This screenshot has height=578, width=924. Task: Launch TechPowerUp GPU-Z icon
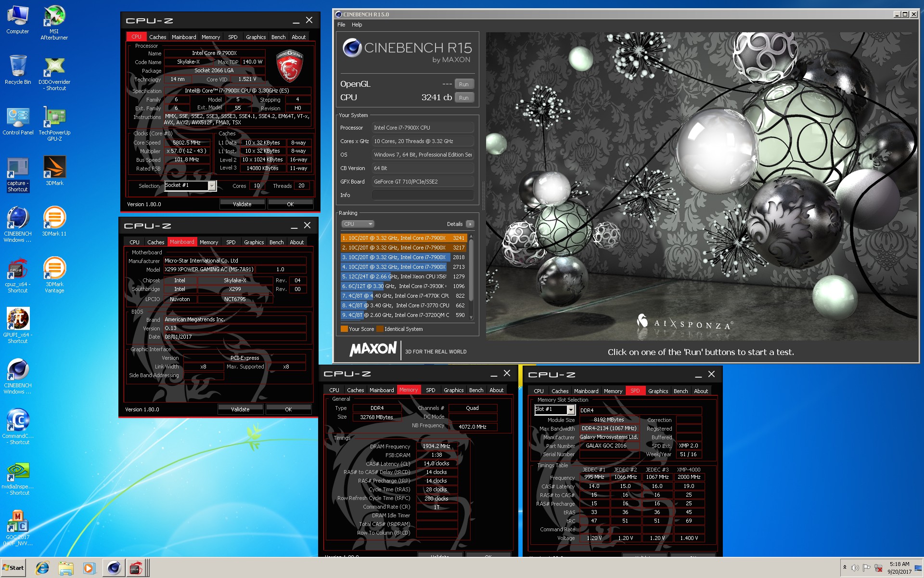pos(54,124)
